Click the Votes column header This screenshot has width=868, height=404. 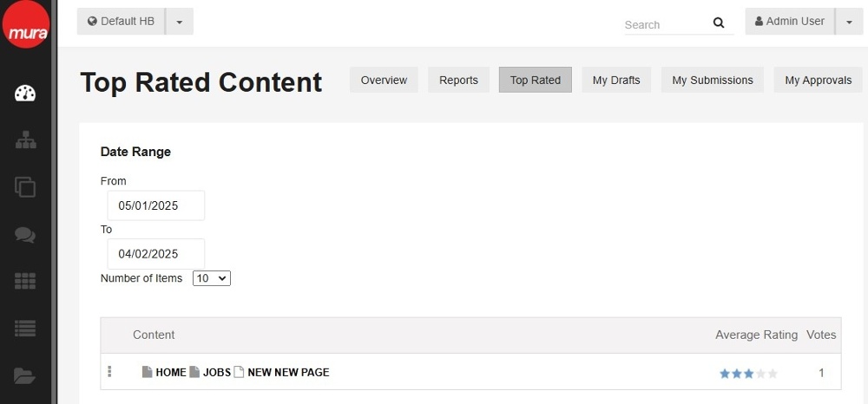(821, 335)
